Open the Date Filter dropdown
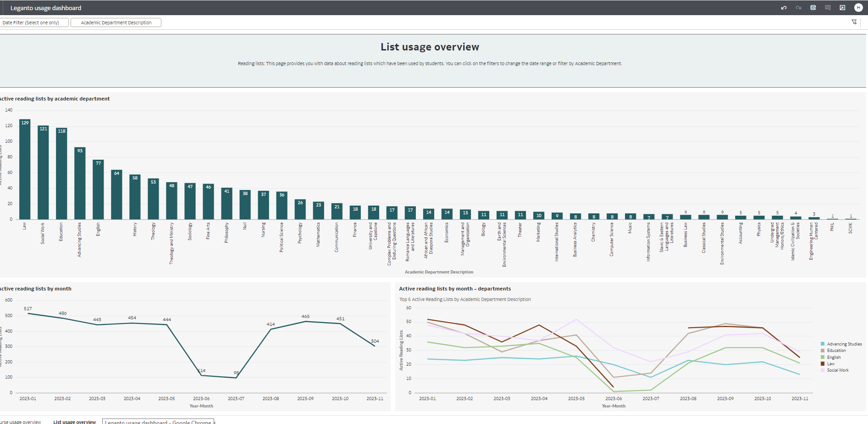This screenshot has height=424, width=868. click(34, 22)
